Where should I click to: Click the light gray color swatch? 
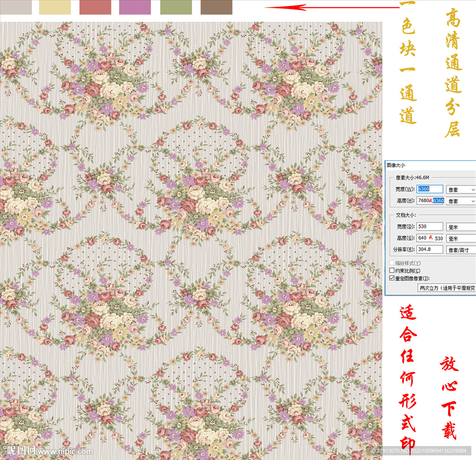16,7
